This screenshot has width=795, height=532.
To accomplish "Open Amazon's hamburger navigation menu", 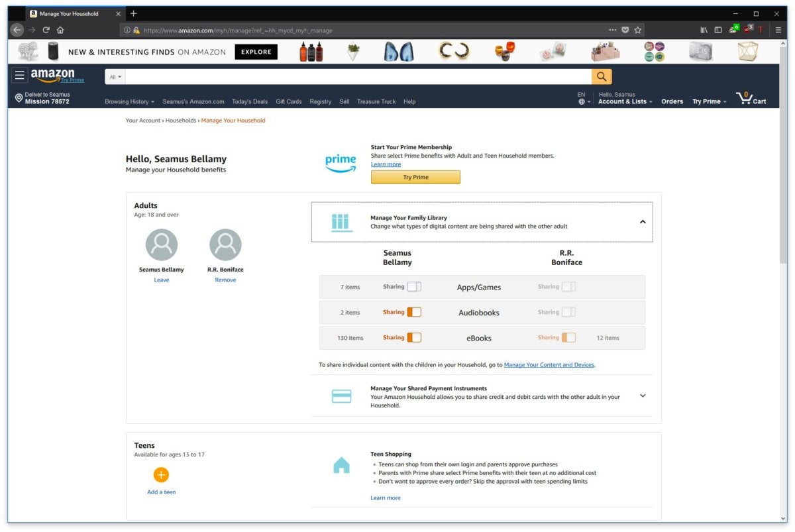I will [x=19, y=76].
